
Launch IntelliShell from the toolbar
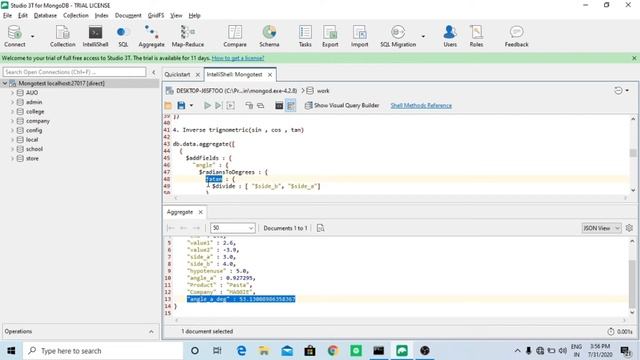click(95, 36)
